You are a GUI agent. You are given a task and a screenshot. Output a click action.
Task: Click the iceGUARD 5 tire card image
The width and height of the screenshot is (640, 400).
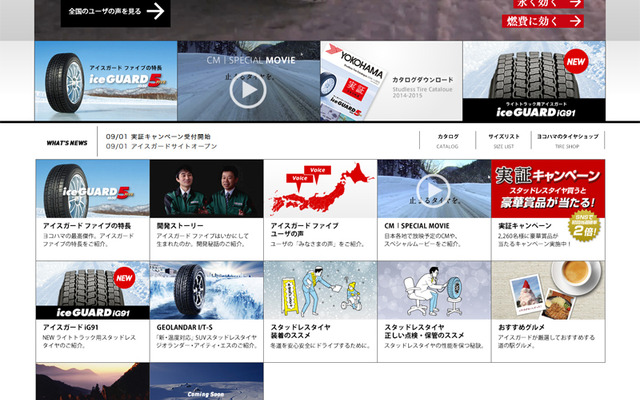(93, 189)
